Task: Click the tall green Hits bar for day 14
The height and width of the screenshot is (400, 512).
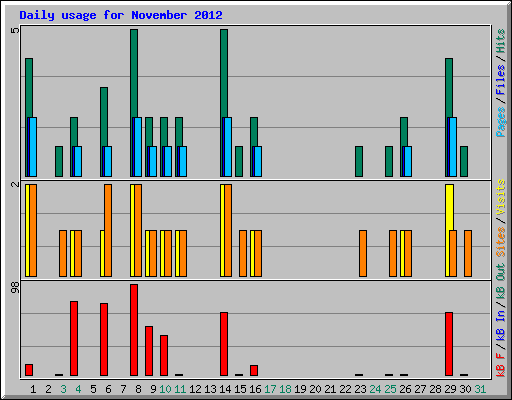Action: click(224, 73)
